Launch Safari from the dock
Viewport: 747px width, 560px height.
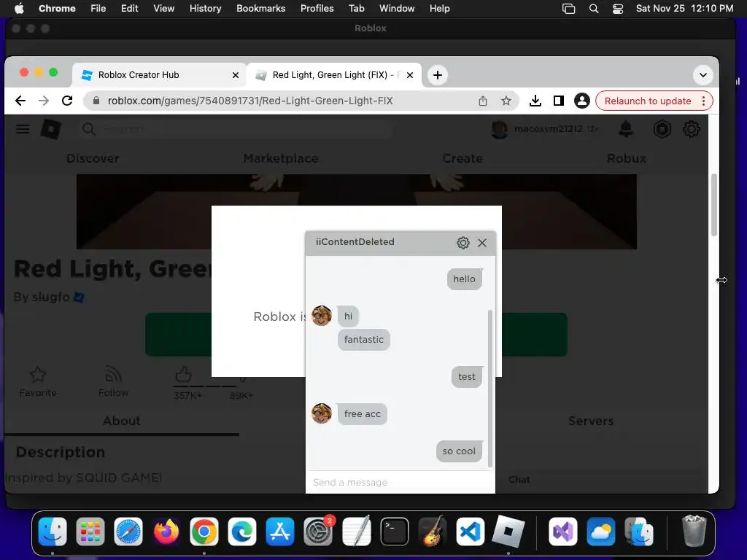tap(128, 532)
